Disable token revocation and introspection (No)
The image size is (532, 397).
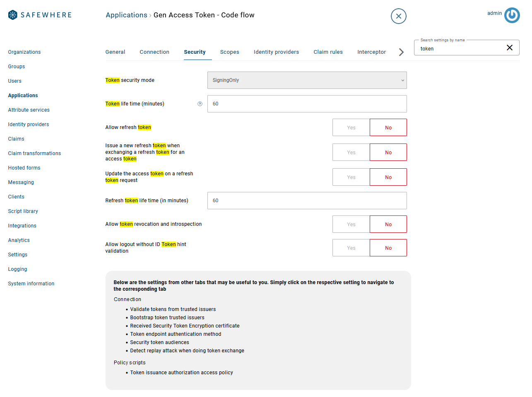388,224
